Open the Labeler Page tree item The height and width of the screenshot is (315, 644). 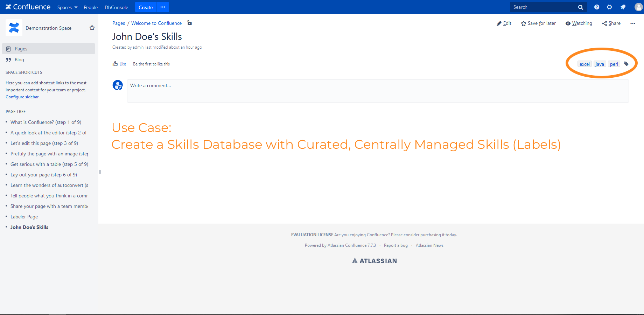point(24,217)
